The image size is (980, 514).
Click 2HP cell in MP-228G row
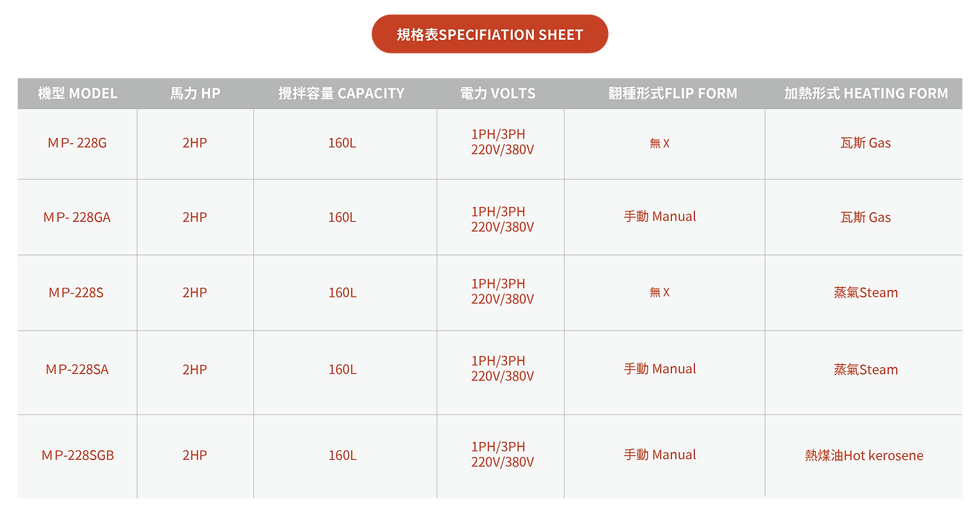195,143
